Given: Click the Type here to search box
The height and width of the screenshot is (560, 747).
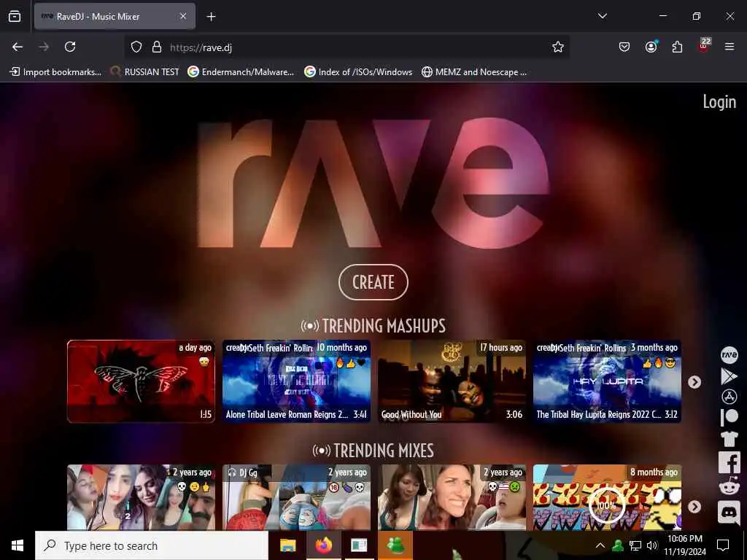Looking at the screenshot, I should [x=152, y=545].
